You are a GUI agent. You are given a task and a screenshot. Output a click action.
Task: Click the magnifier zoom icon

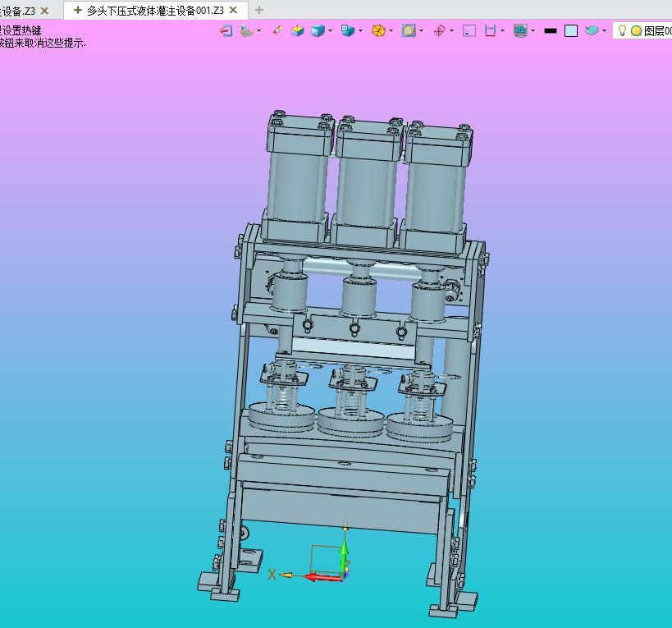point(409,31)
